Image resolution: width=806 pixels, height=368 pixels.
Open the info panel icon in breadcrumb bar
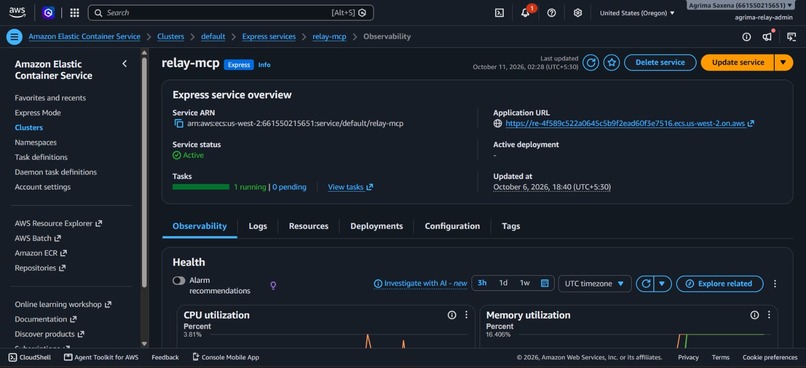tap(746, 36)
